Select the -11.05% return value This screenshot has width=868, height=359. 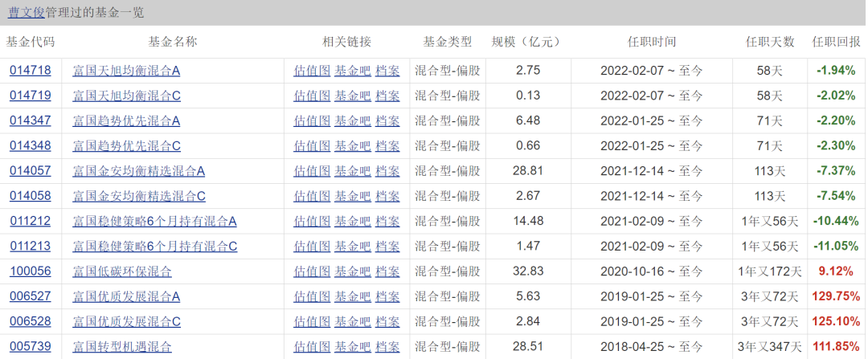coord(836,246)
